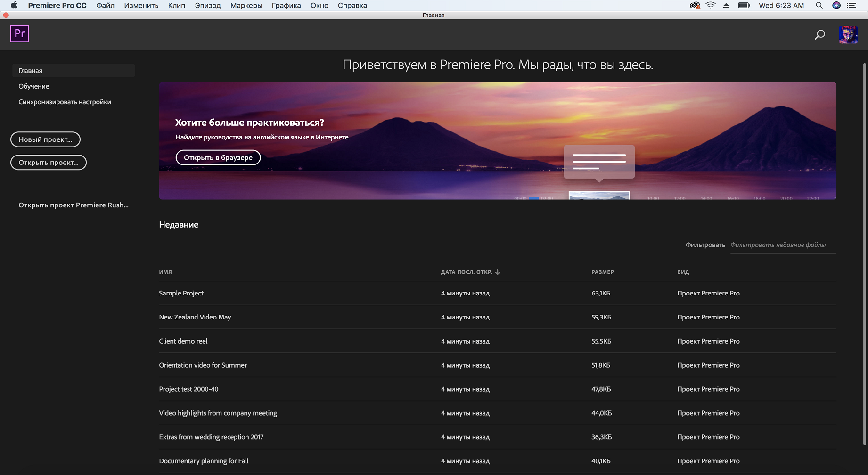Open the user profile avatar

[848, 34]
